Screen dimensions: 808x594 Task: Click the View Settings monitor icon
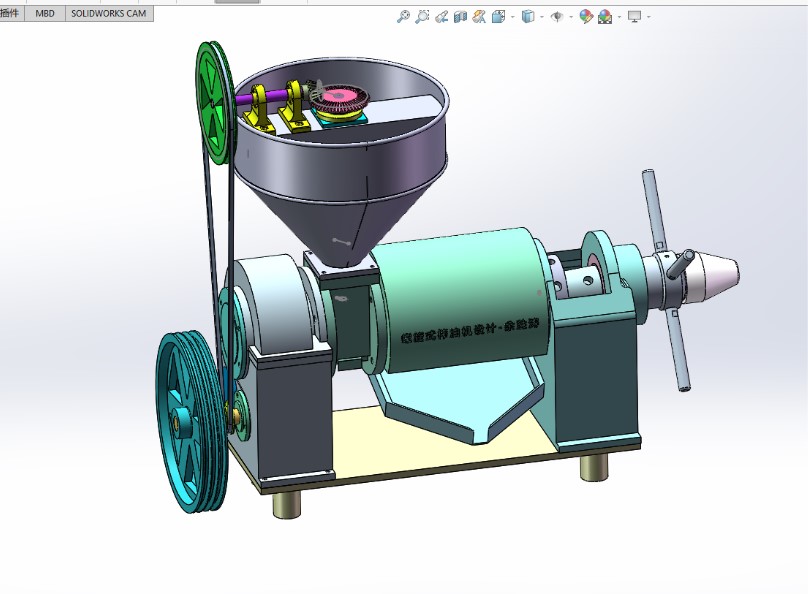pyautogui.click(x=634, y=17)
